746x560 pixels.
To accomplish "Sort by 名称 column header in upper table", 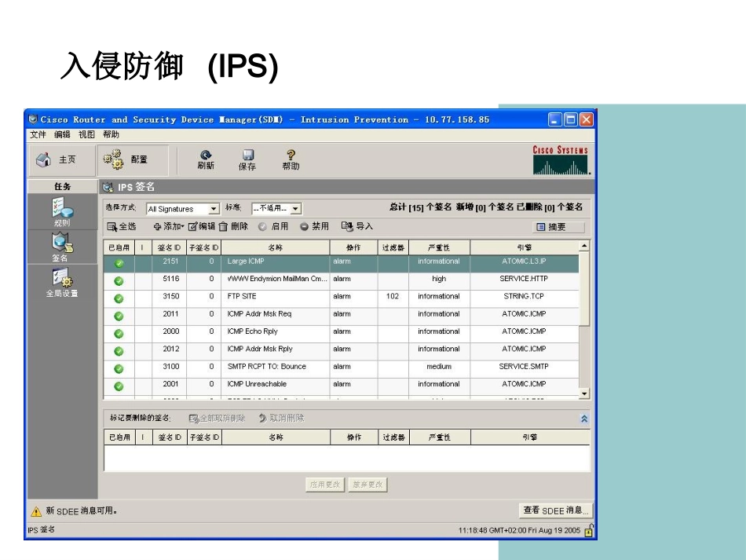I will pos(276,247).
